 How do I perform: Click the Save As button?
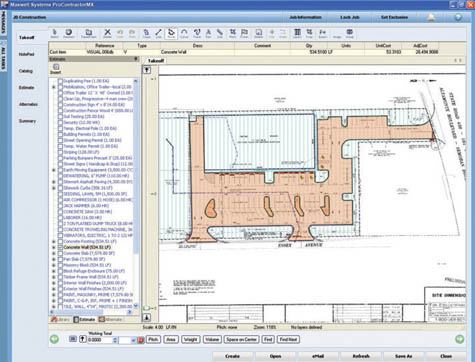click(x=403, y=356)
